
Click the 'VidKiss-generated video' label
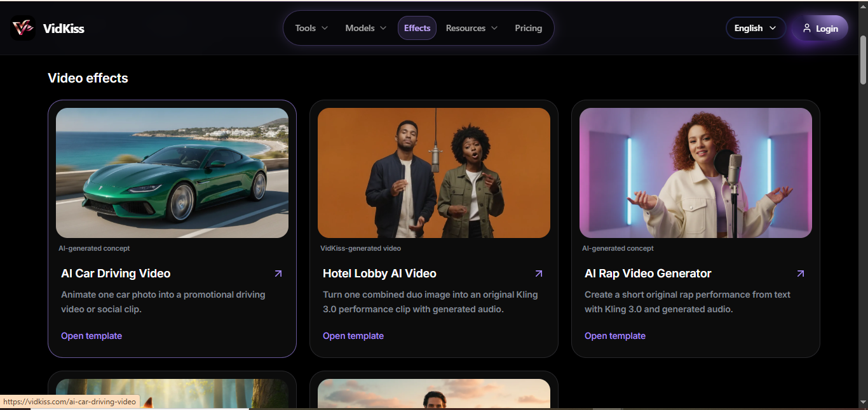(360, 248)
